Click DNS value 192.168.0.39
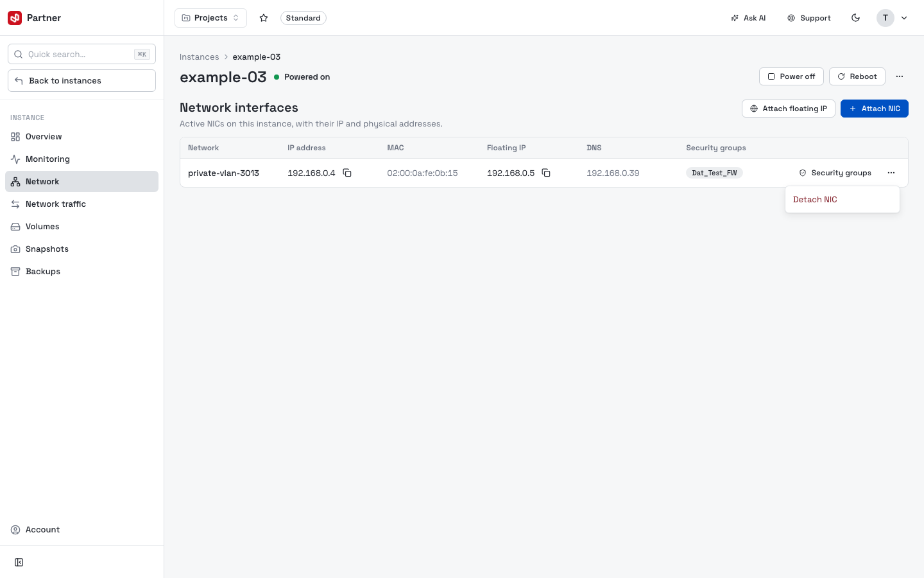Screen dimensions: 924x578 click(x=613, y=173)
